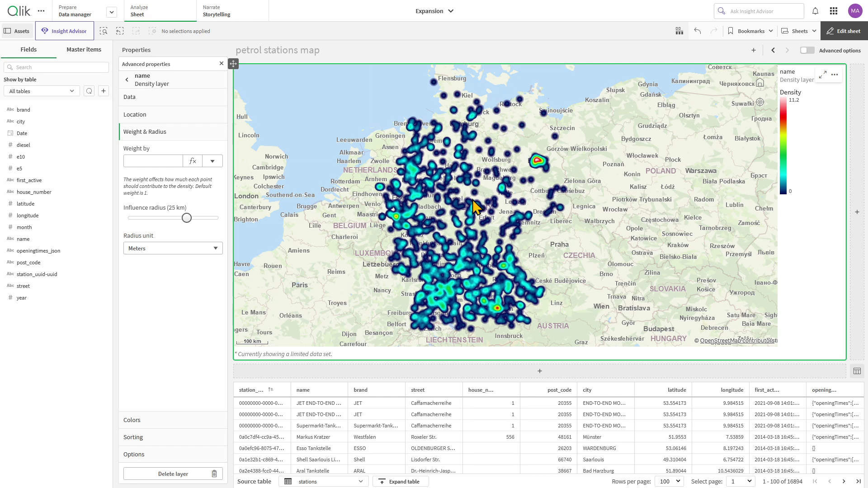Click the Influence radius slider handle
The height and width of the screenshot is (488, 868).
point(187,218)
